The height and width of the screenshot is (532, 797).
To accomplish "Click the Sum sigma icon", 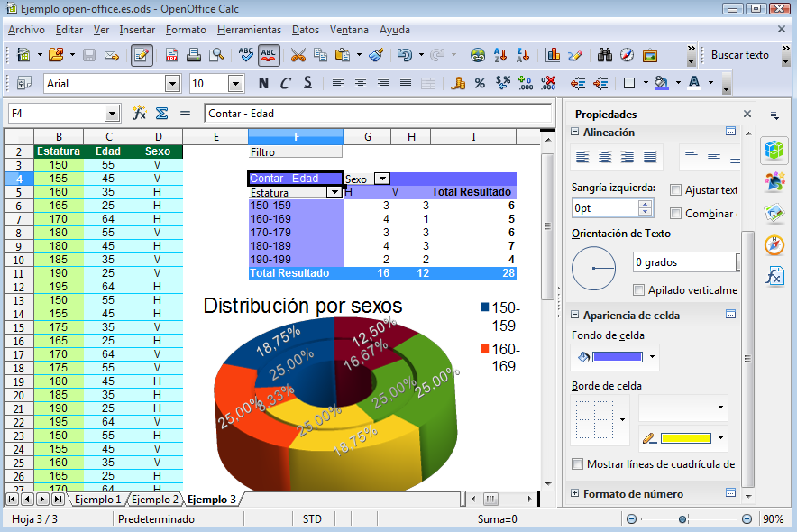I will tap(162, 114).
